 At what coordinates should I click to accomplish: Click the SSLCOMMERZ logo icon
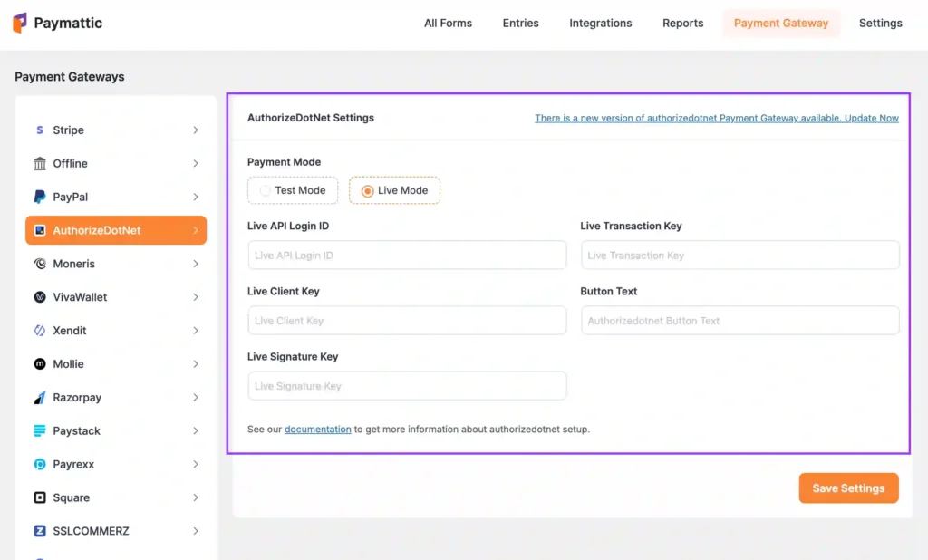(40, 531)
